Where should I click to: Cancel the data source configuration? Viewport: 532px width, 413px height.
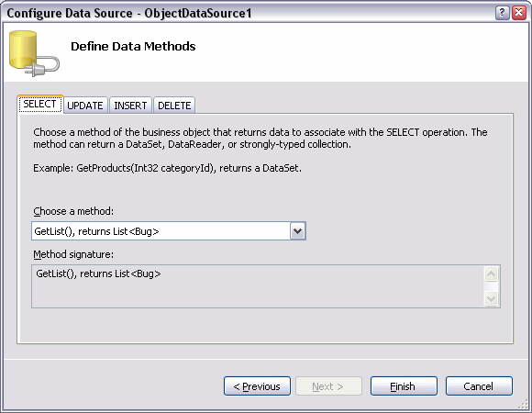coord(479,386)
